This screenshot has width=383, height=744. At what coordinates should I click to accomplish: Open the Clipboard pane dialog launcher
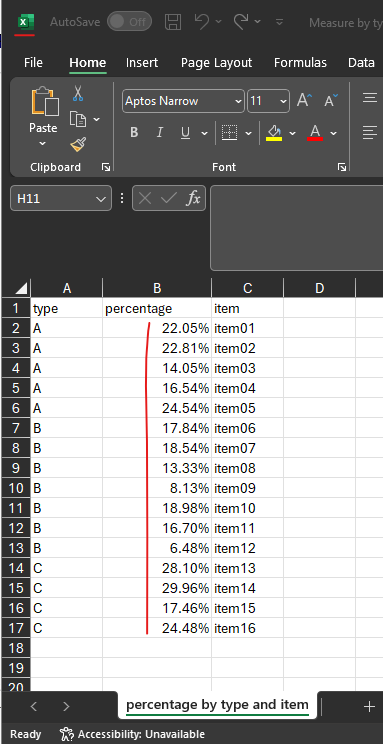(106, 167)
